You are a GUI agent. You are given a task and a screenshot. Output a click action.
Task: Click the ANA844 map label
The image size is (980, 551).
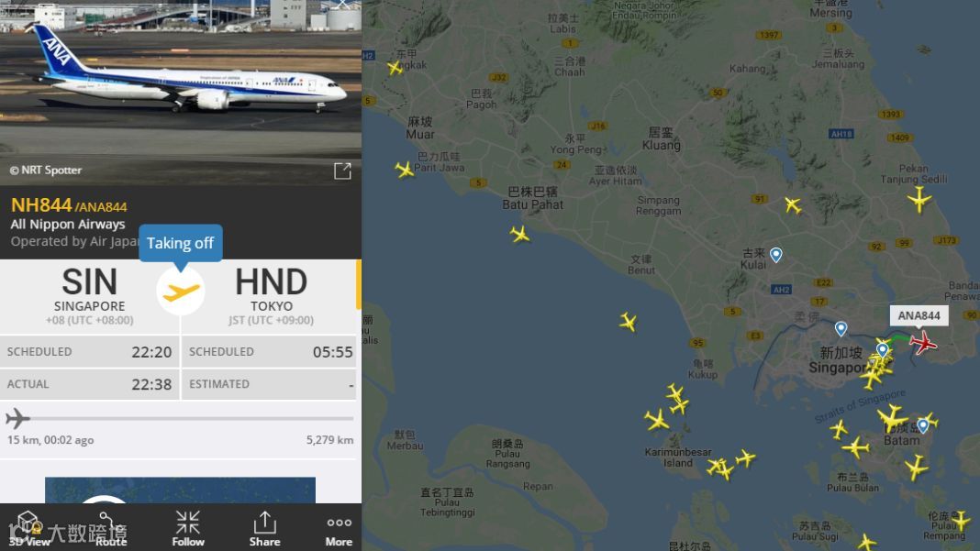point(919,315)
